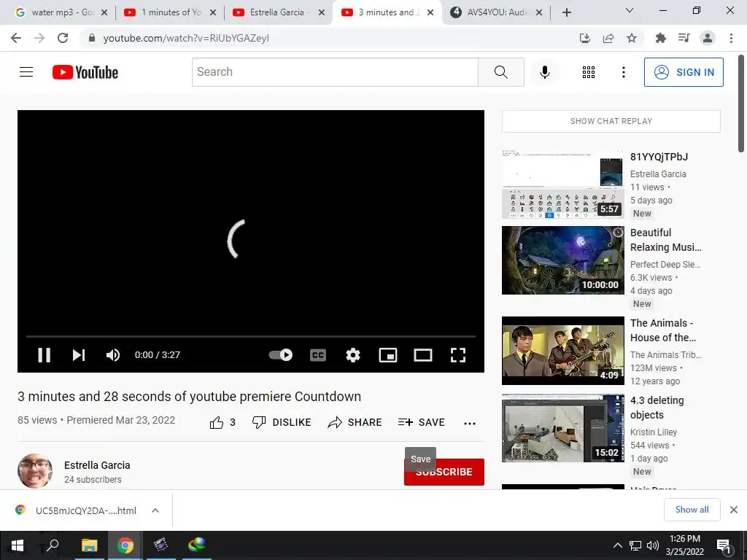Viewport: 747px width, 560px height.
Task: Click into the YouTube search field
Action: coord(335,72)
